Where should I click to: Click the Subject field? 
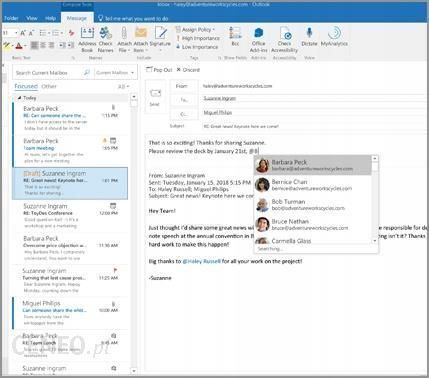313,126
